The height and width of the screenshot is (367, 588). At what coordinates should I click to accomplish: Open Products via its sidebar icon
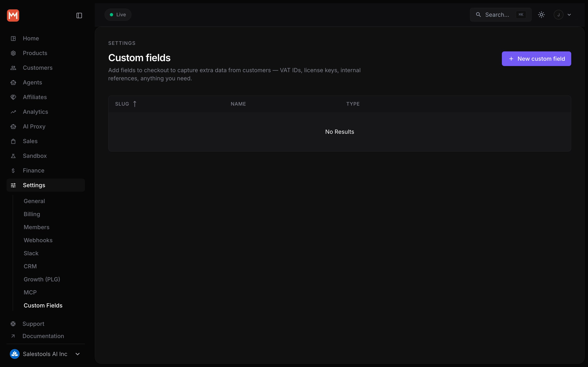click(13, 53)
